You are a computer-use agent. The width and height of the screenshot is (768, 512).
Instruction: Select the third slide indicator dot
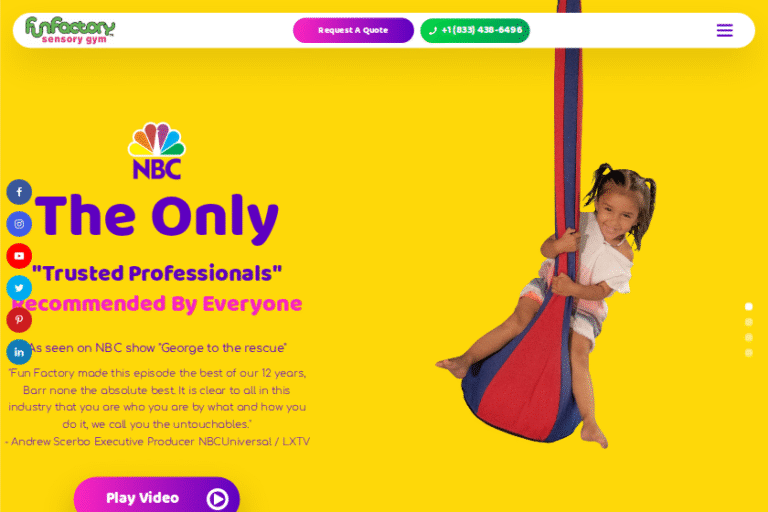(748, 337)
